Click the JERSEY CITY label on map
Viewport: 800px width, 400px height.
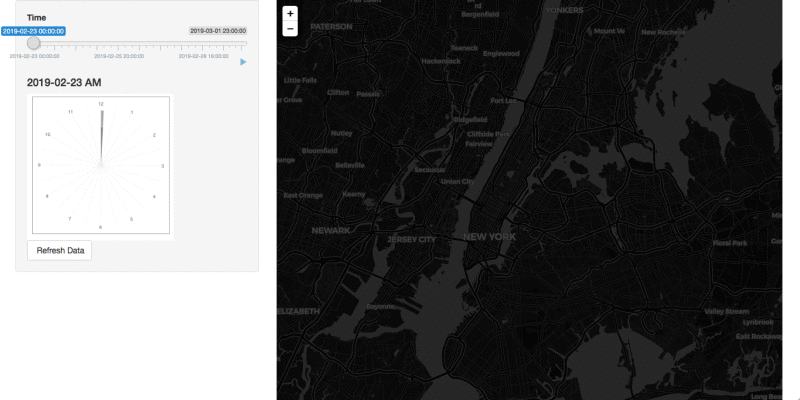412,240
